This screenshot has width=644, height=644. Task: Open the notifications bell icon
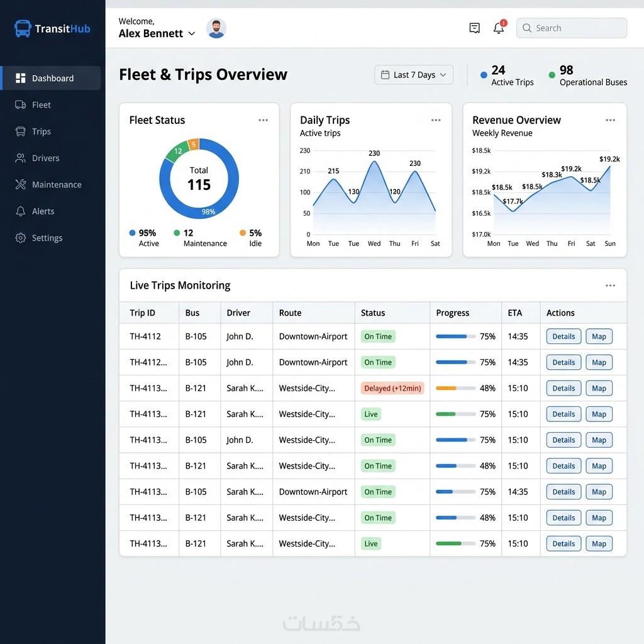click(x=499, y=28)
